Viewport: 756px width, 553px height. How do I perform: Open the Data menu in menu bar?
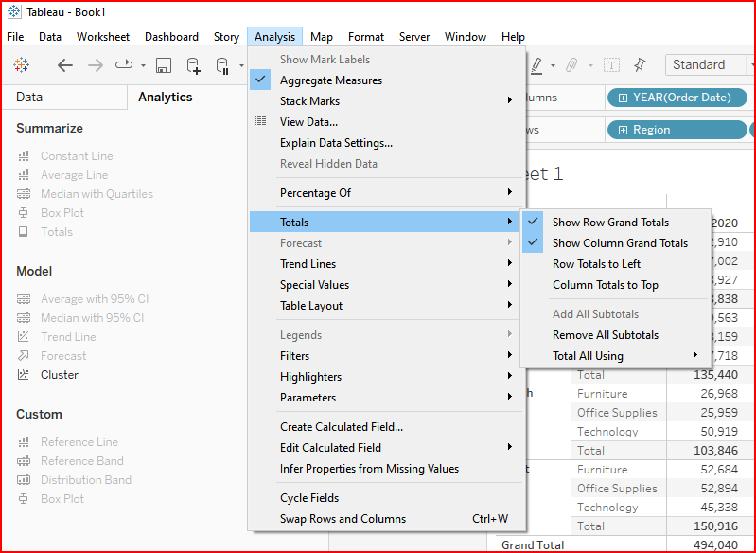[x=49, y=37]
